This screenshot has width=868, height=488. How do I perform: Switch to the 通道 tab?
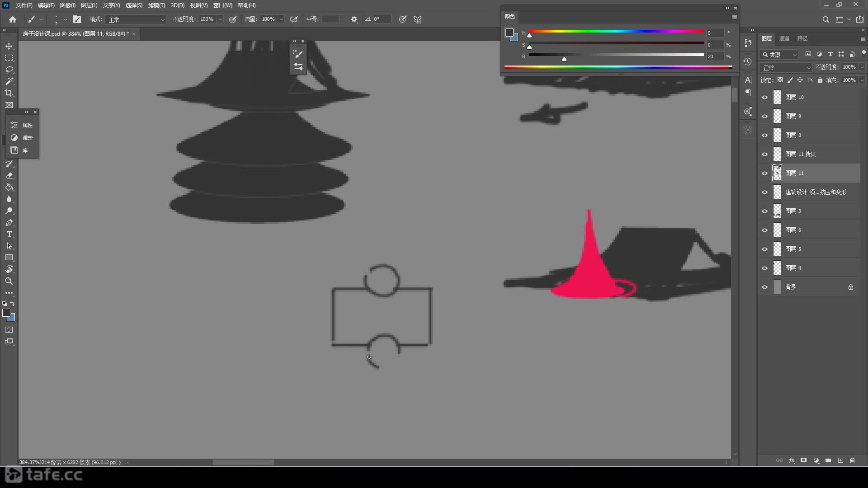click(x=784, y=38)
